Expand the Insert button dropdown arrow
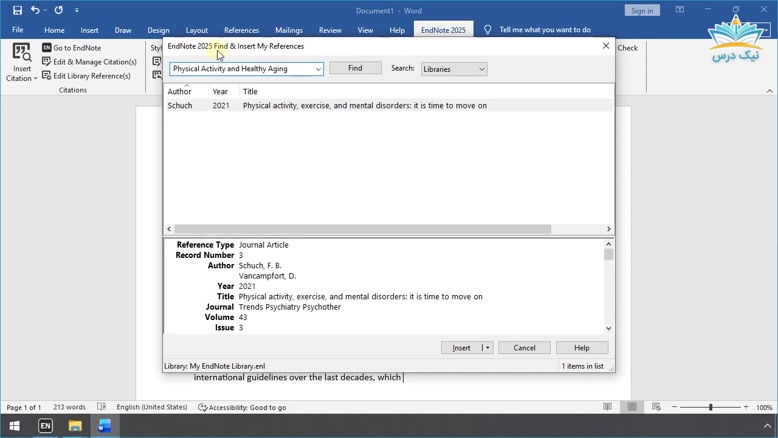This screenshot has height=438, width=778. pyautogui.click(x=487, y=348)
